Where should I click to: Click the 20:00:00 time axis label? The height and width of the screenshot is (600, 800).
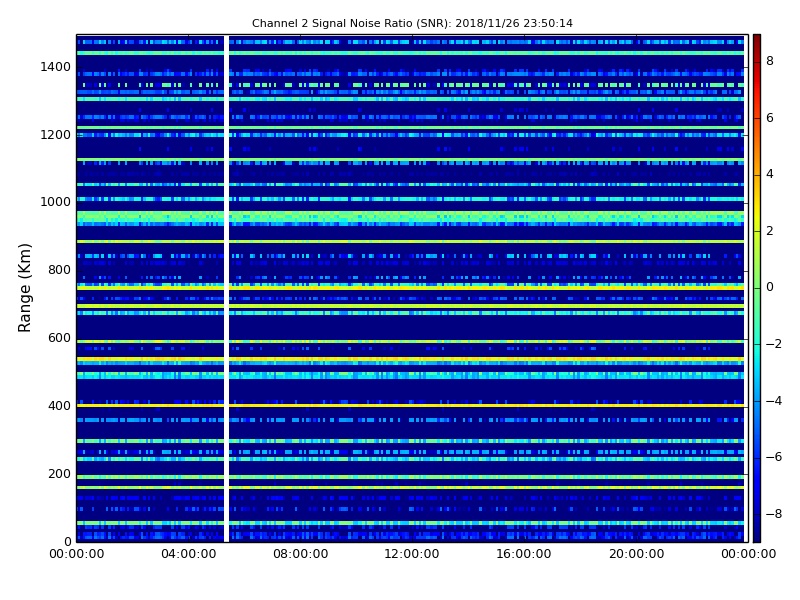tap(636, 554)
